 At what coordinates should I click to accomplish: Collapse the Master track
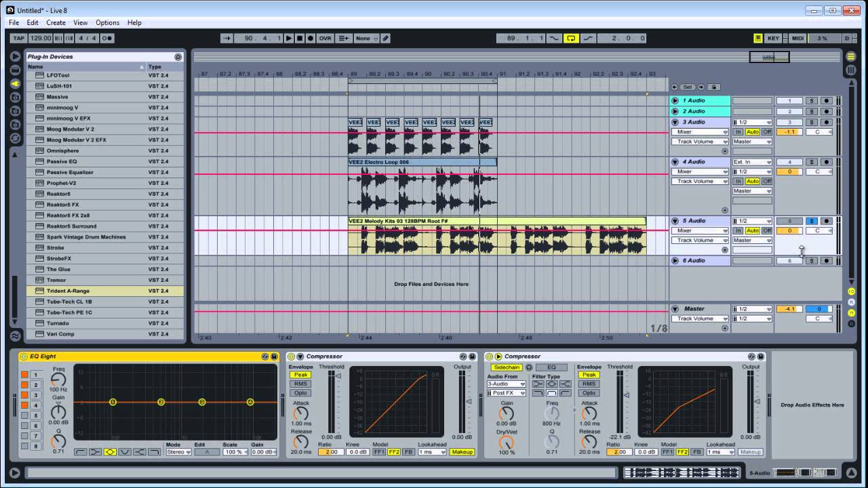tap(675, 309)
